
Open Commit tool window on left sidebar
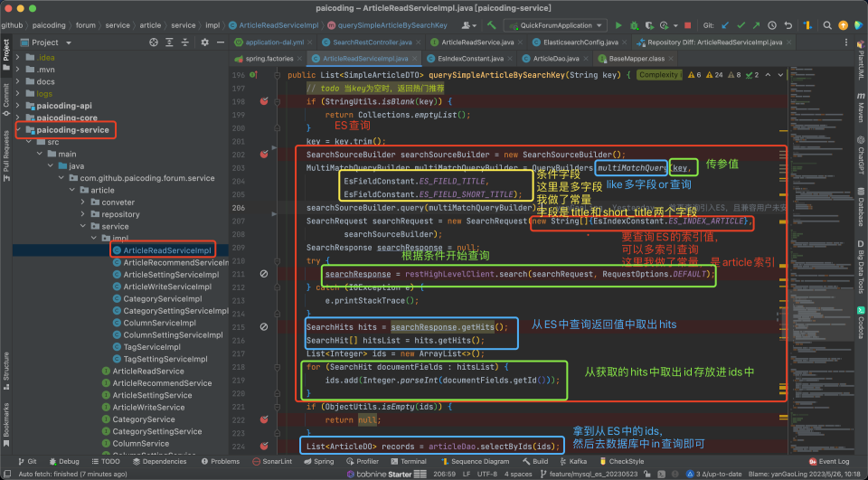[x=6, y=99]
